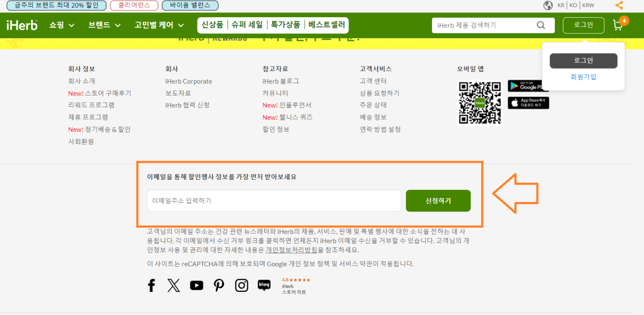Click the globe language icon in the header
This screenshot has width=644, height=315.
click(x=548, y=5)
